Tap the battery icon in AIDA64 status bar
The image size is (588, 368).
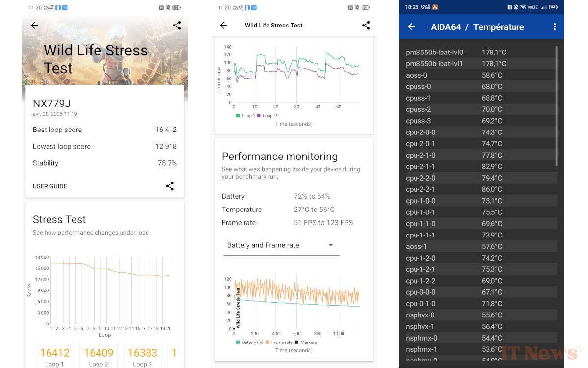553,7
